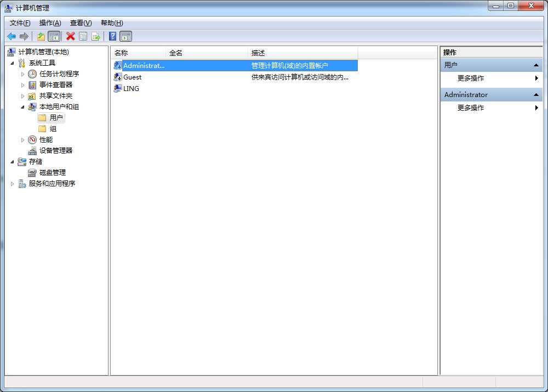
Task: Expand the 共享文件夹 tree node
Action: pos(22,96)
